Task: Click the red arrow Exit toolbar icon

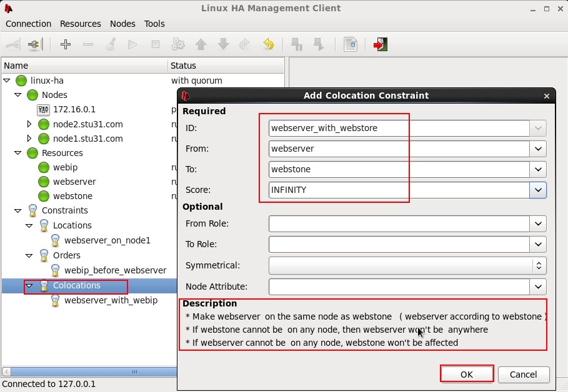Action: 381,44
